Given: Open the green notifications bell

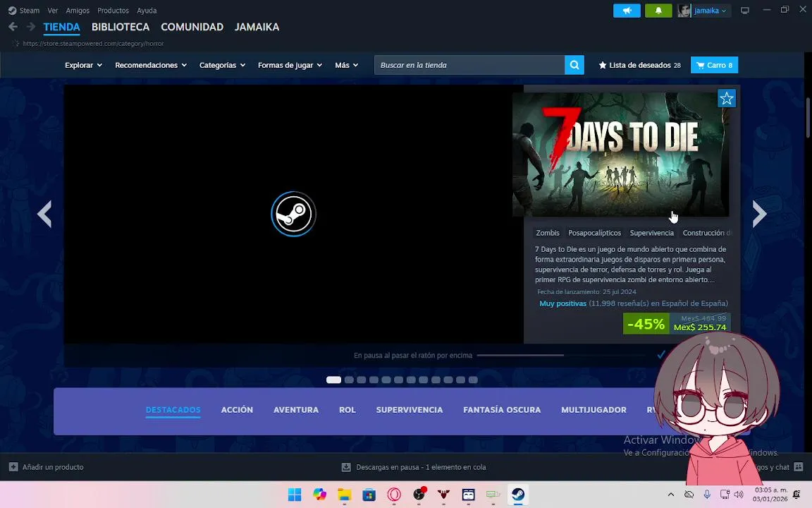Looking at the screenshot, I should (x=658, y=11).
